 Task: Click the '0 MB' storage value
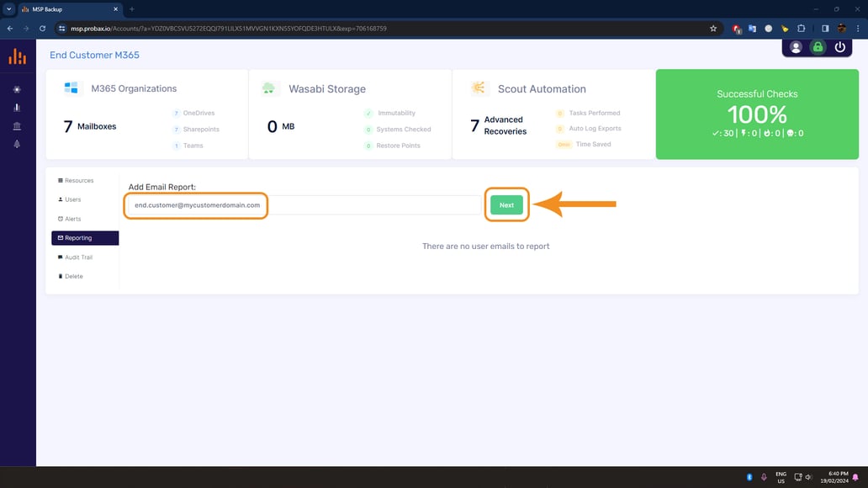[281, 126]
